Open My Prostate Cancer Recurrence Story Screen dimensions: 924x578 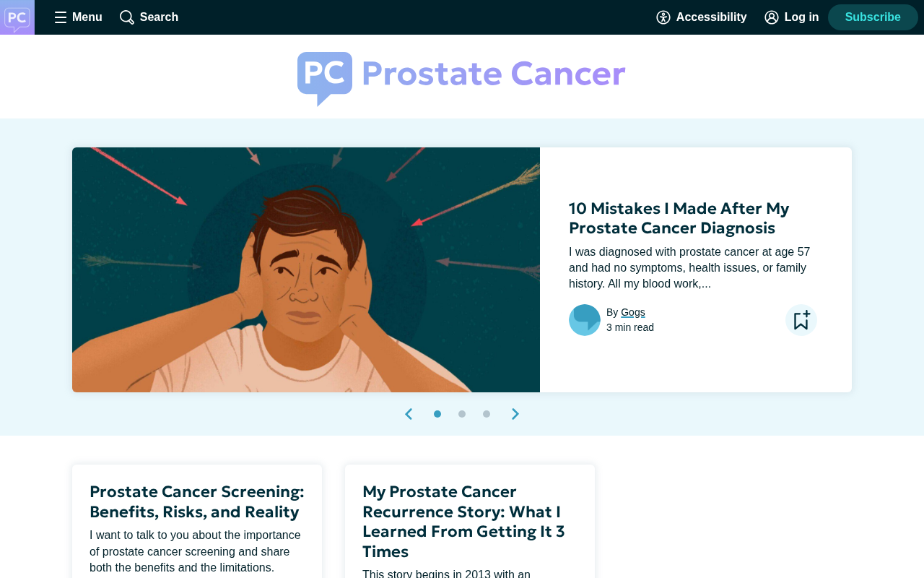463,522
